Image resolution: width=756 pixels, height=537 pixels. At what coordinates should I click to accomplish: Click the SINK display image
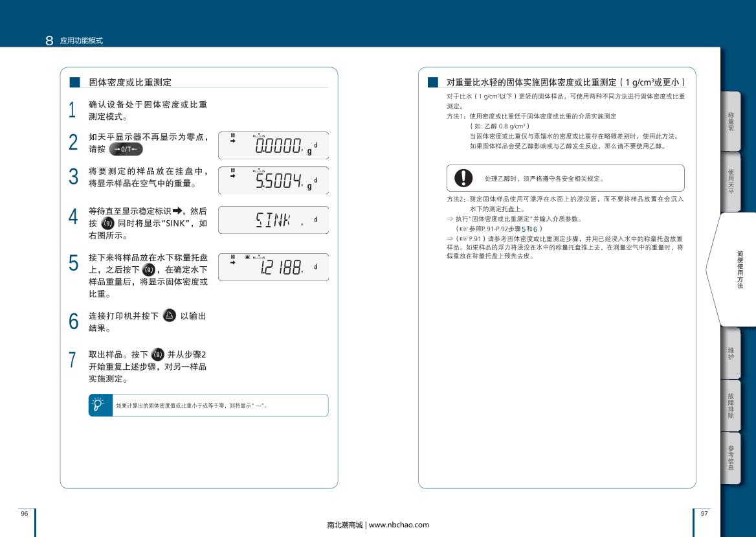(x=273, y=220)
